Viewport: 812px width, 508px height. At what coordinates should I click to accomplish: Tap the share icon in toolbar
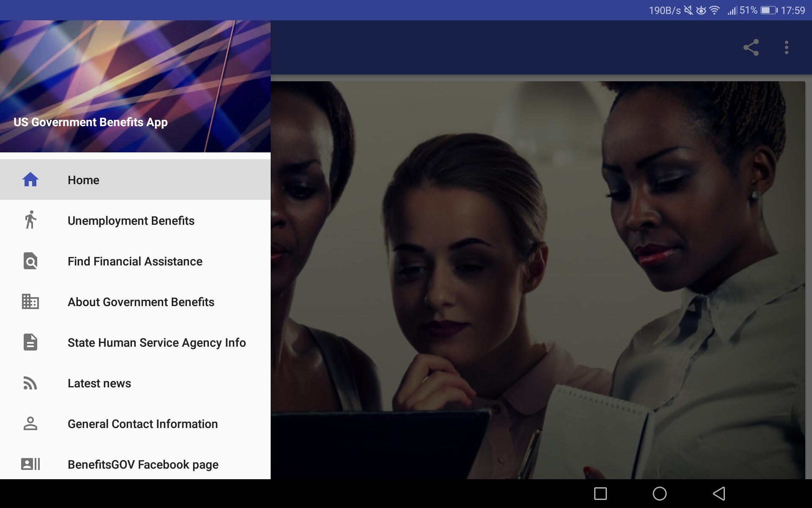coord(751,47)
